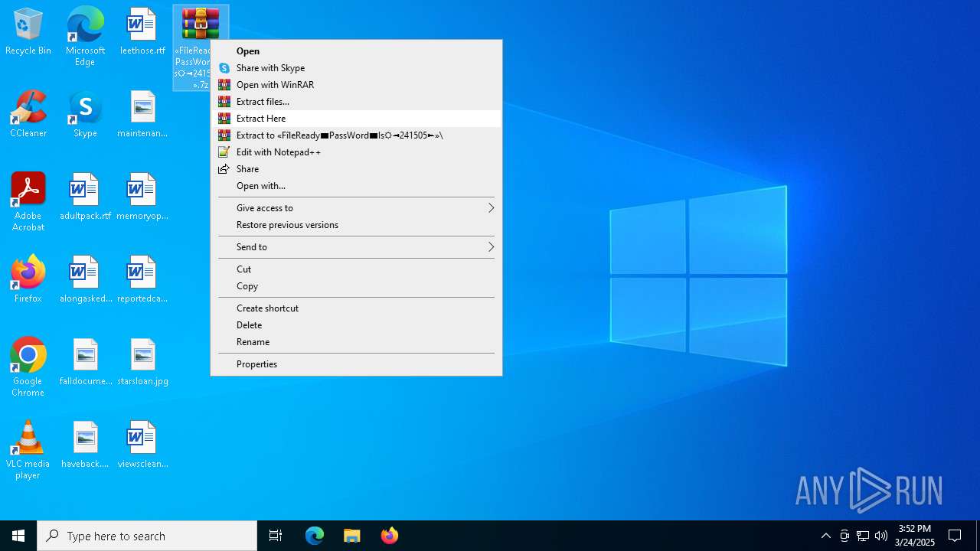Open the Start menu
The image size is (980, 551).
[18, 536]
